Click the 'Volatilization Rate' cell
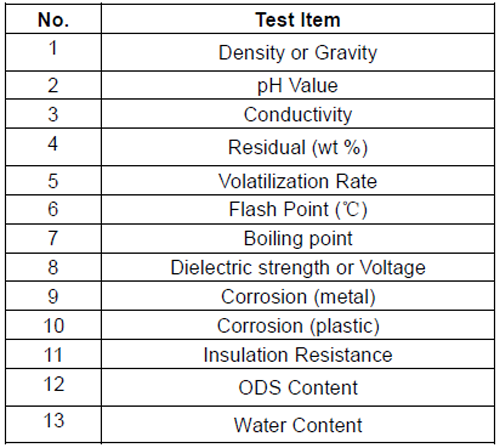This screenshot has height=448, width=500. [298, 181]
